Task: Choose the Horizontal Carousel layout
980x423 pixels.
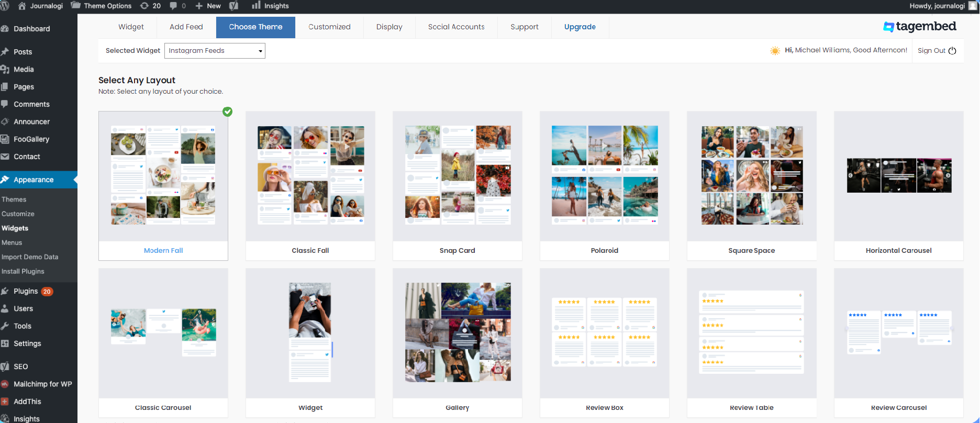Action: [899, 176]
